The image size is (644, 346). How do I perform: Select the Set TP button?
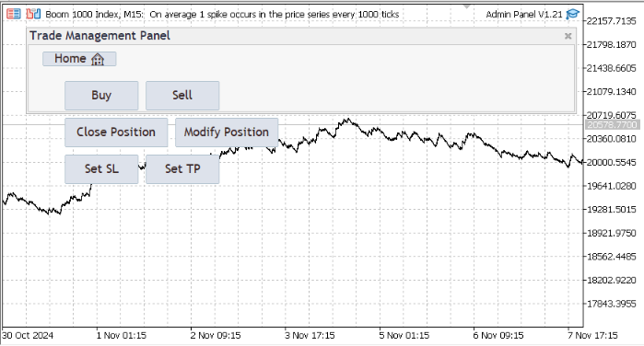point(182,169)
